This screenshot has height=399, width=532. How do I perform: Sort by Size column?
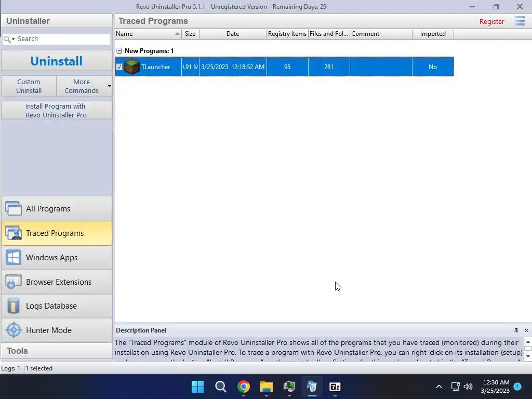click(x=190, y=34)
